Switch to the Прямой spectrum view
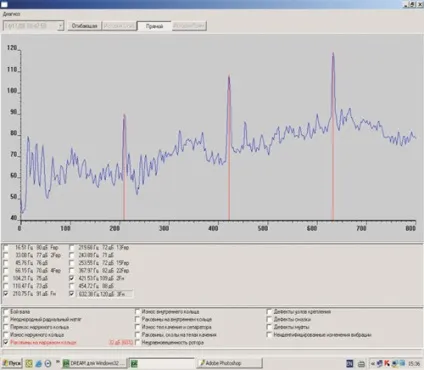This screenshot has width=424, height=370. (x=154, y=26)
